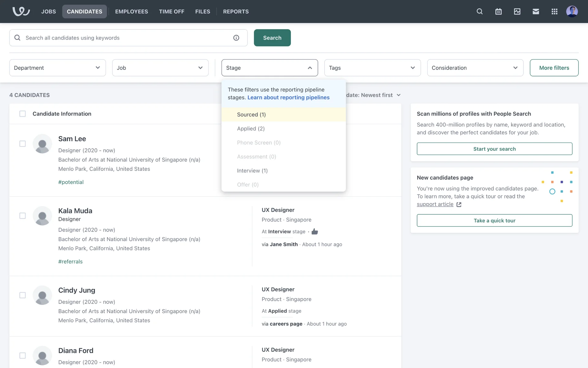Check the Sam Lee candidate checkbox

coord(22,144)
